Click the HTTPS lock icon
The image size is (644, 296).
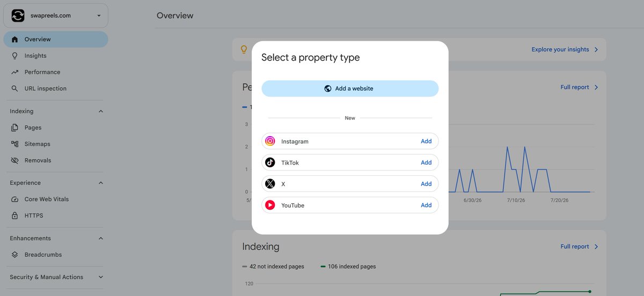(14, 216)
